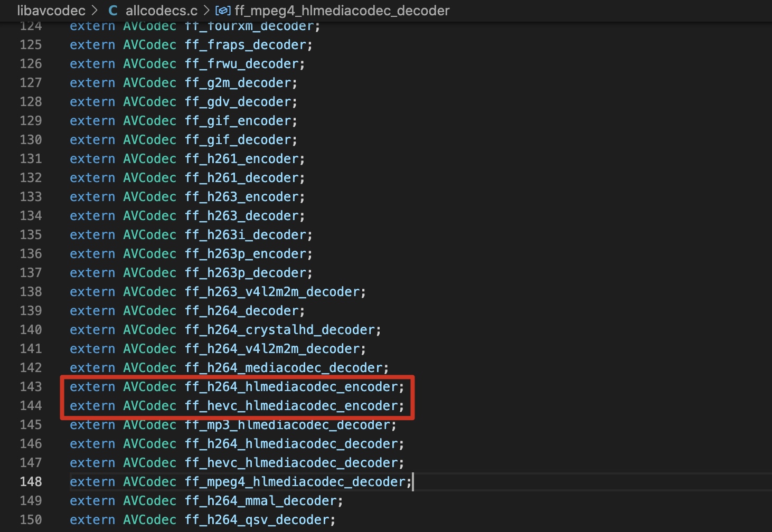The image size is (772, 532).
Task: Click identifier ff_mp3_hlmediacodec_decoder
Action: point(288,425)
